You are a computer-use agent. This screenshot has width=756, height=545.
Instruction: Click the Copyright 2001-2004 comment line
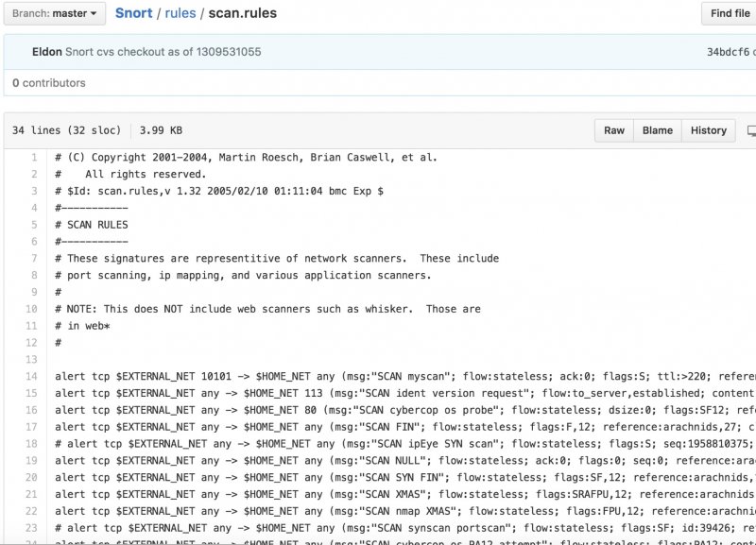pyautogui.click(x=246, y=158)
